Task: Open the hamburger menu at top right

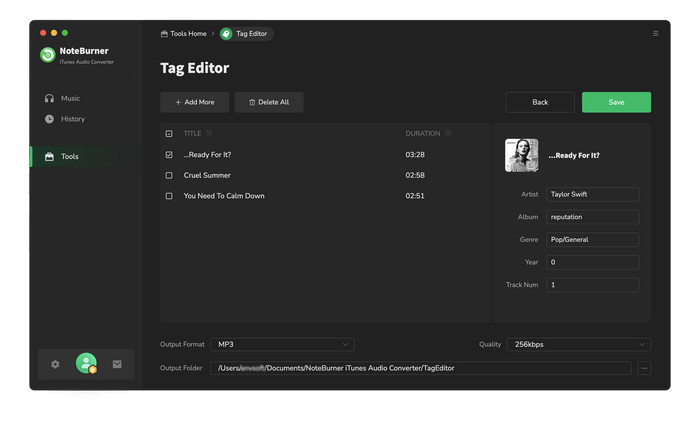Action: coord(655,33)
